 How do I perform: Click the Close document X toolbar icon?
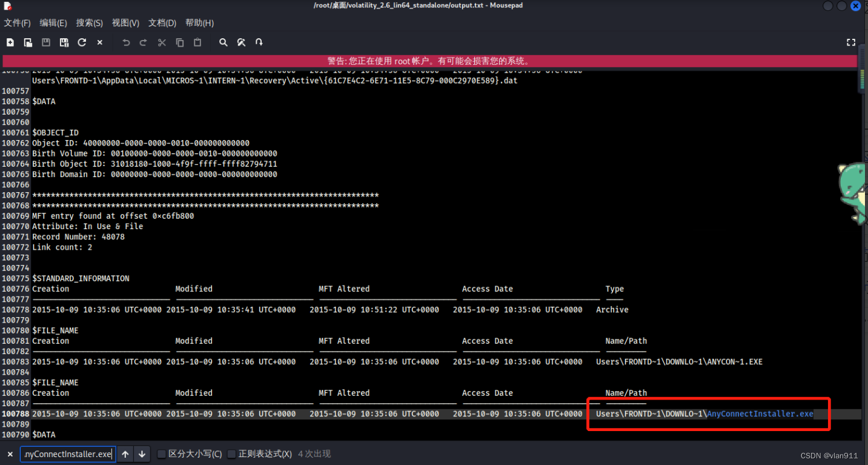click(100, 42)
